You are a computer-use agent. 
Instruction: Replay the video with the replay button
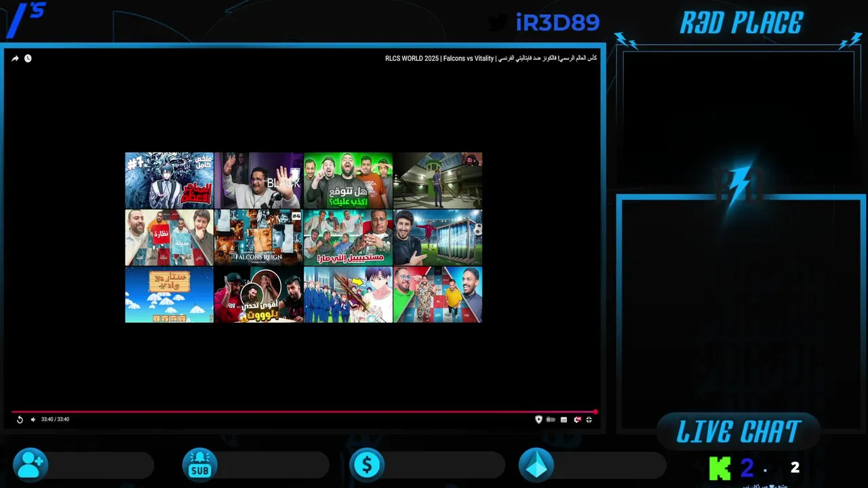pos(20,420)
